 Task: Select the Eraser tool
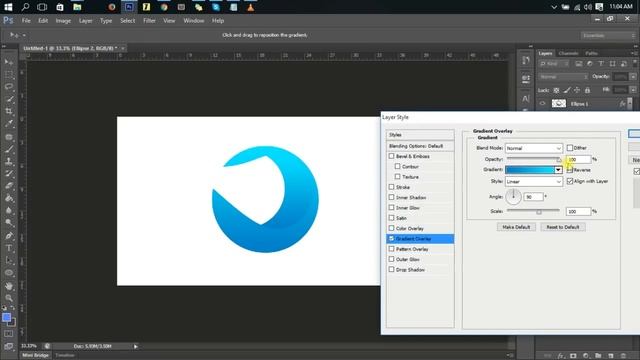tap(9, 186)
